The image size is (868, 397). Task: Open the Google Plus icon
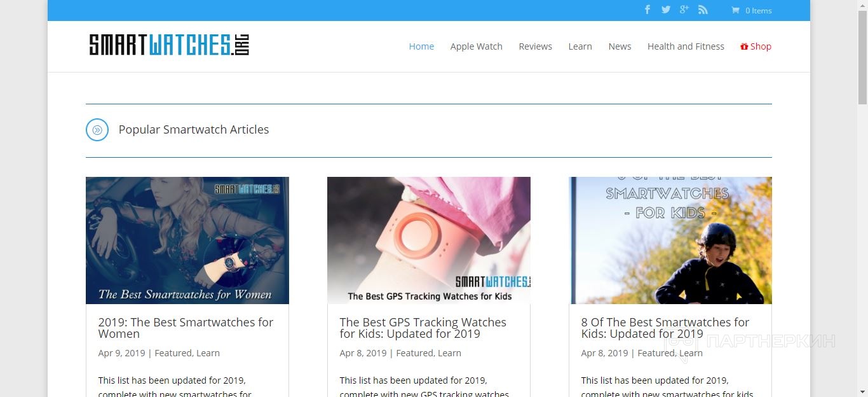(684, 10)
